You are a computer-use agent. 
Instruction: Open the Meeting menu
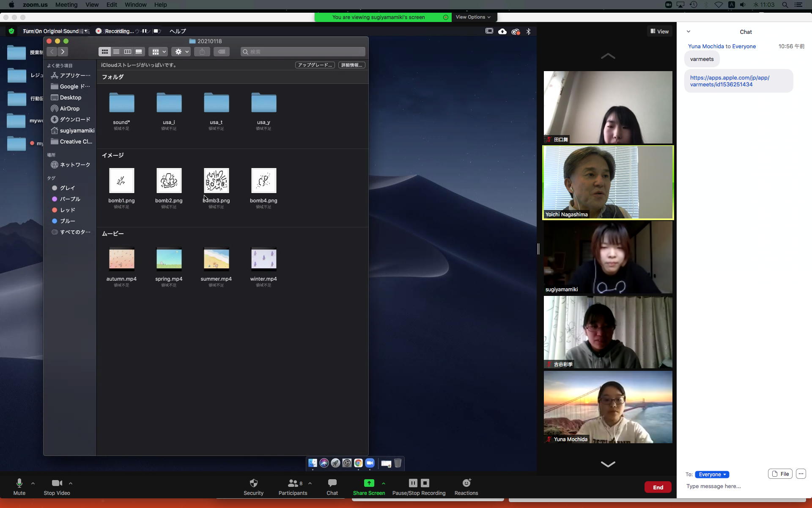point(66,5)
